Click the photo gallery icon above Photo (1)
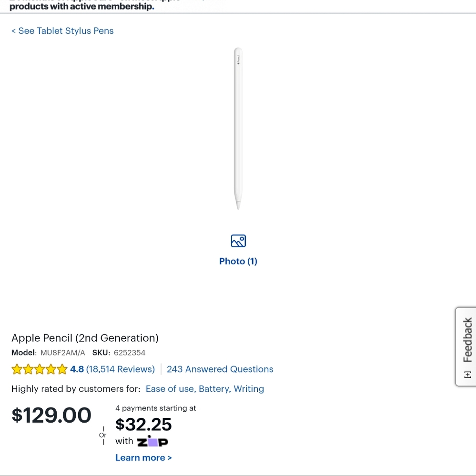Image resolution: width=476 pixels, height=476 pixels. 238,241
